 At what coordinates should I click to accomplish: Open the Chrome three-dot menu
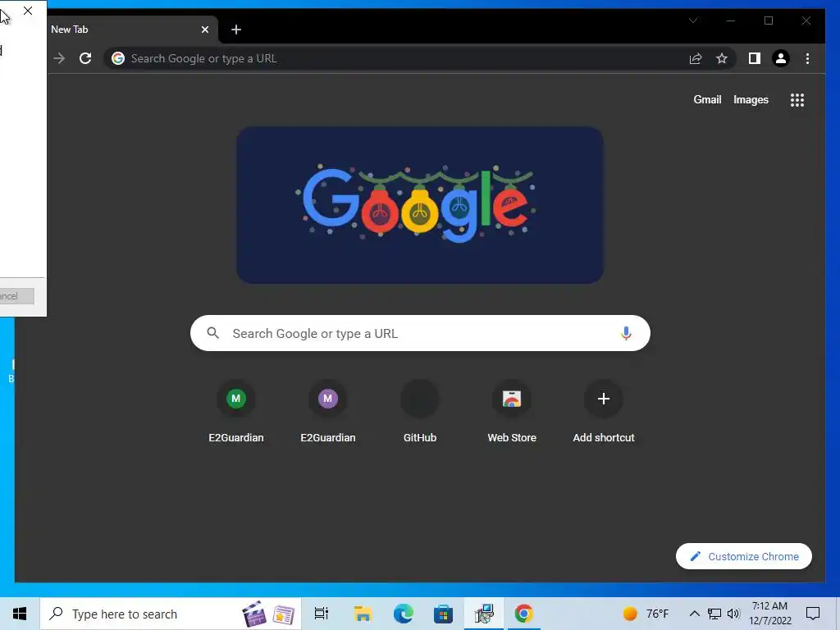tap(807, 58)
